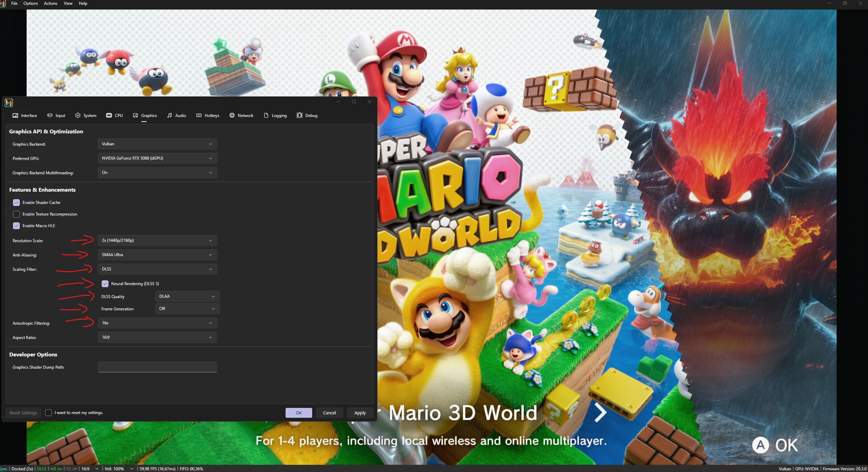Maximize the settings dialog window
The width and height of the screenshot is (868, 472).
354,102
